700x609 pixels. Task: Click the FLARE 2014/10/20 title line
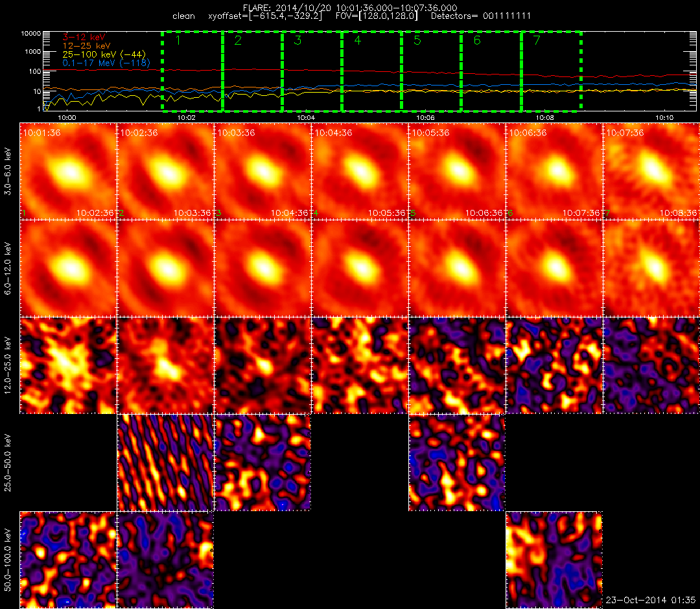click(350, 8)
